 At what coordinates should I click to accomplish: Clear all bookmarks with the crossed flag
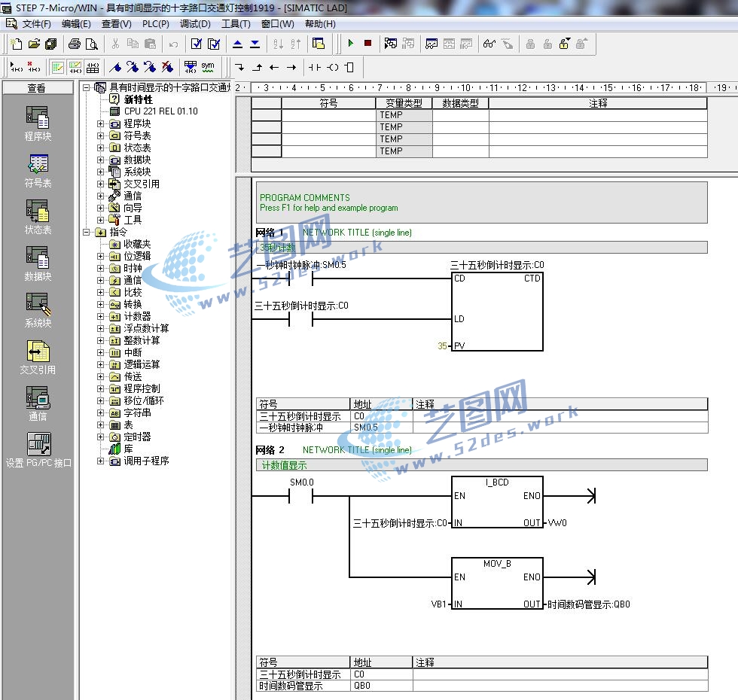167,68
